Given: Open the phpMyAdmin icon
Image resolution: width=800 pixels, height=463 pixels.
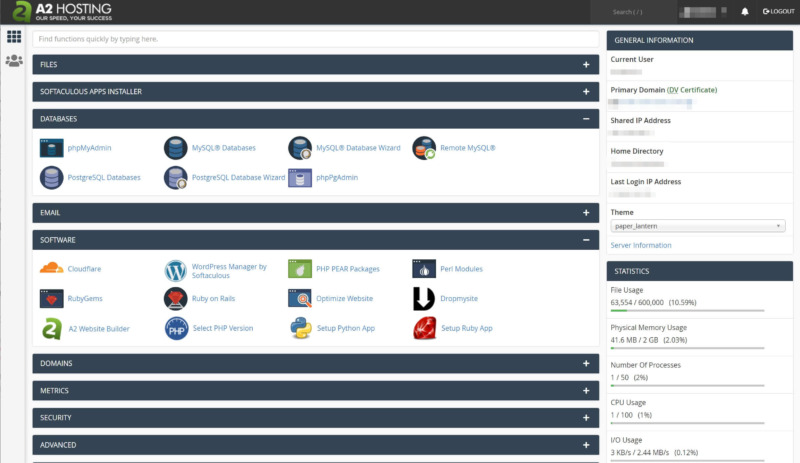Looking at the screenshot, I should point(52,148).
